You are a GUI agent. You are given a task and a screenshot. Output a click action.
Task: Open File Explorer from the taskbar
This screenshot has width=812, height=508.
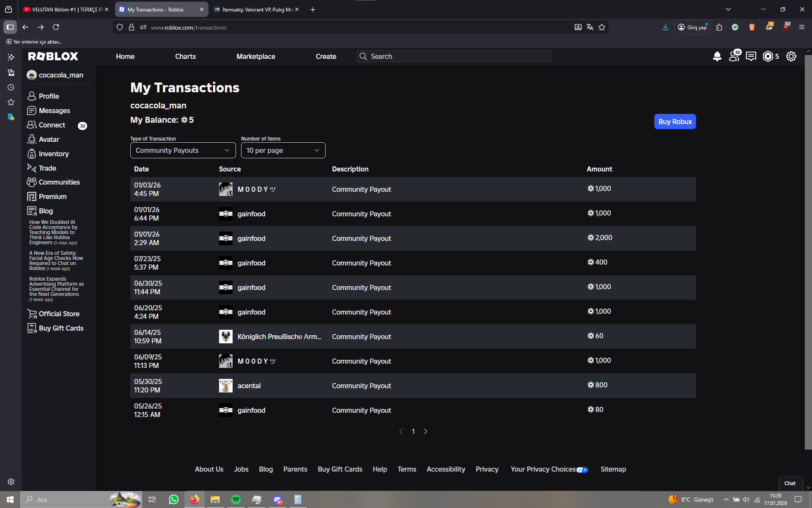pyautogui.click(x=215, y=500)
